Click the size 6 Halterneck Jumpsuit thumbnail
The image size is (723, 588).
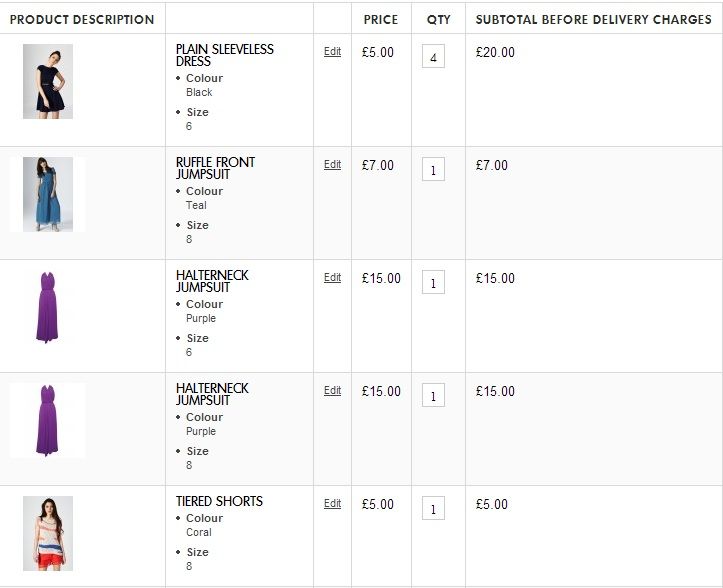click(48, 307)
